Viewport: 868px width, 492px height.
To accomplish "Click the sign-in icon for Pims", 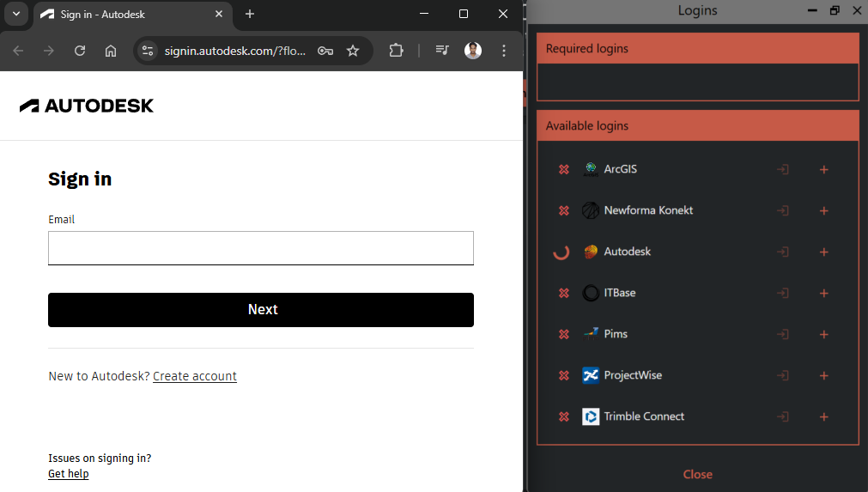I will pos(782,334).
